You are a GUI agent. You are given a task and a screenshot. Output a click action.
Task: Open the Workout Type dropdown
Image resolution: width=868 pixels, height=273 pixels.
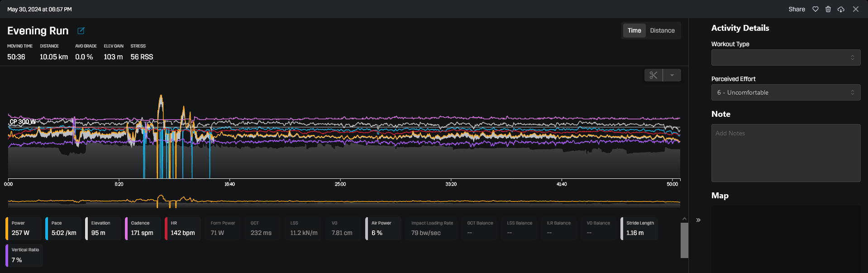pos(786,57)
